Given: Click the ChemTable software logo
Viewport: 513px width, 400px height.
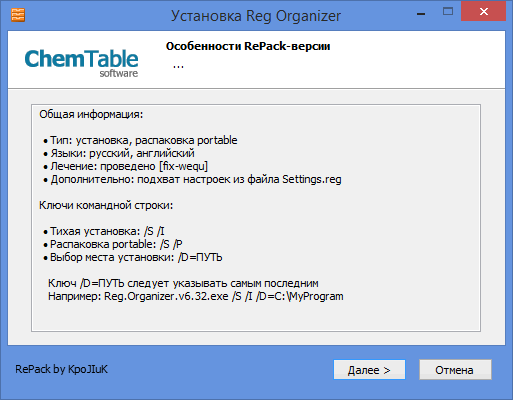Looking at the screenshot, I should [81, 63].
